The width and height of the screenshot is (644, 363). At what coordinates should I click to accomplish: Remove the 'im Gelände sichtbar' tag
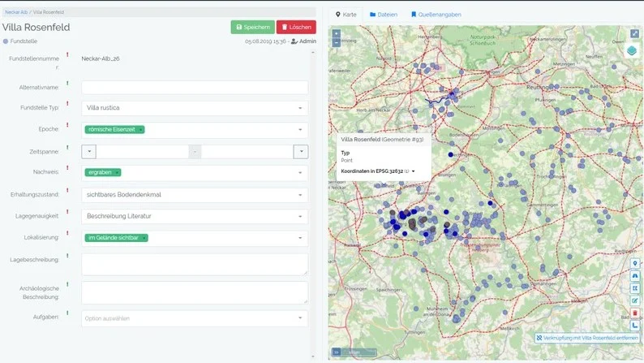(x=144, y=238)
